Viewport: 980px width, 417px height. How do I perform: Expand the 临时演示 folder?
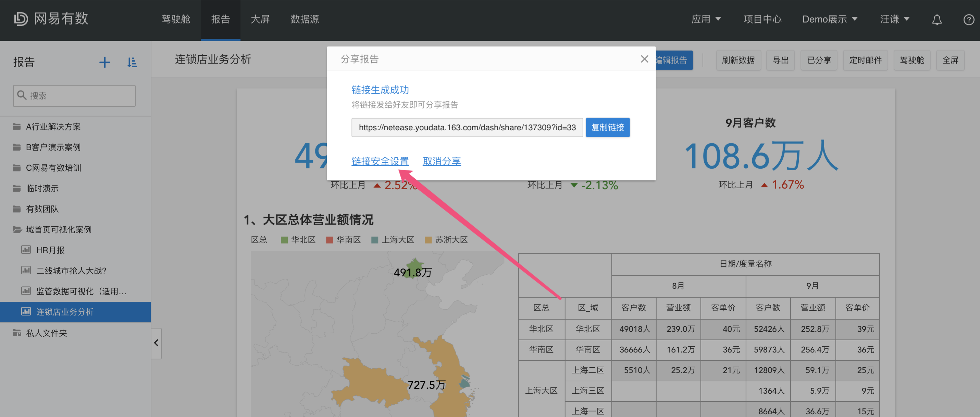click(x=75, y=189)
